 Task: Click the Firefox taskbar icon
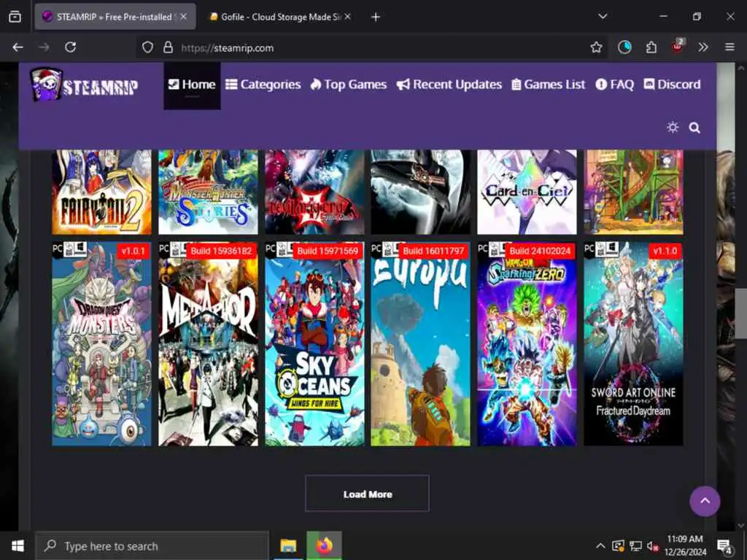point(324,545)
